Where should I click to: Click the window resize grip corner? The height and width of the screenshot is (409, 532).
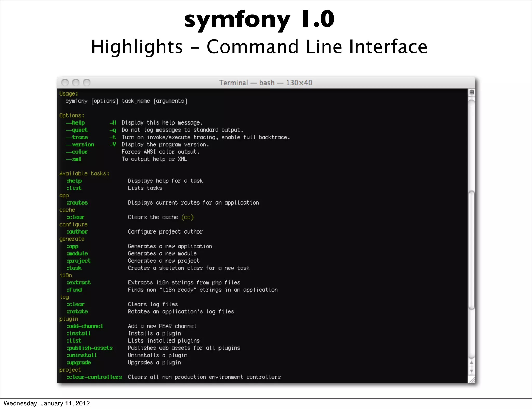point(472,379)
